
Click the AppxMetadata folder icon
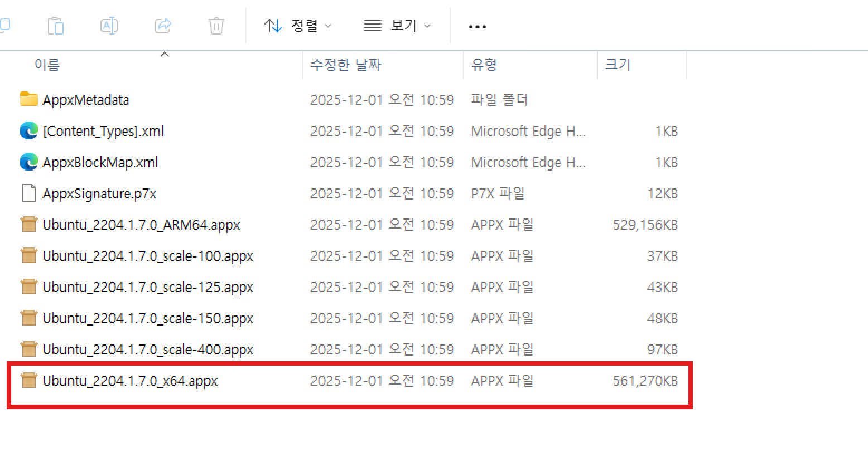pos(28,100)
